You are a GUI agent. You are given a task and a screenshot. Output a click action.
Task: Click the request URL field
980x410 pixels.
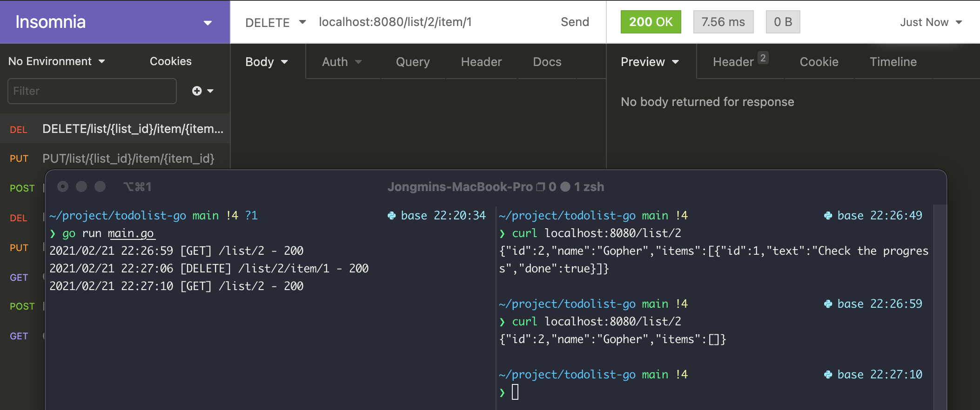tap(395, 22)
